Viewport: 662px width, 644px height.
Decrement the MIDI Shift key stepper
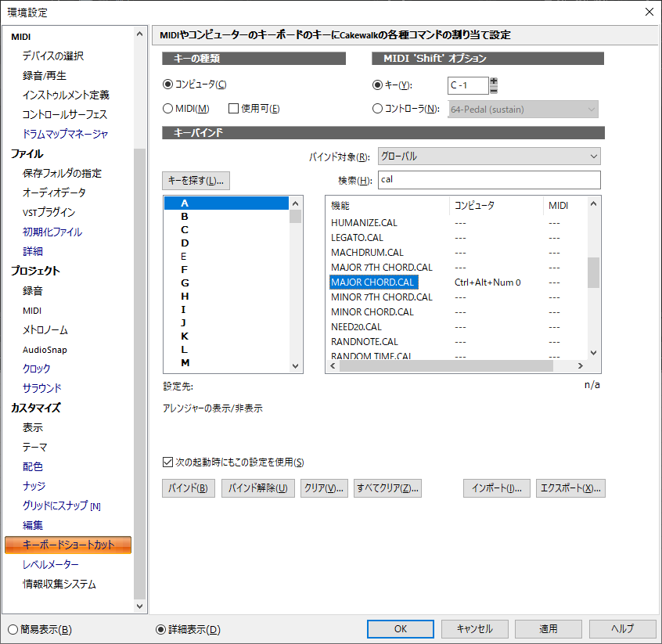click(x=494, y=90)
